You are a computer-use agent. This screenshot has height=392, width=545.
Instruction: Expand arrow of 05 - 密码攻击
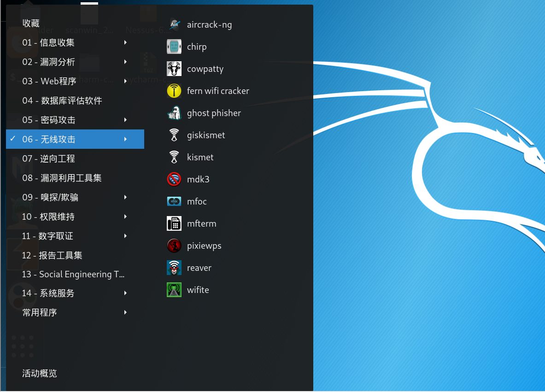(x=125, y=120)
